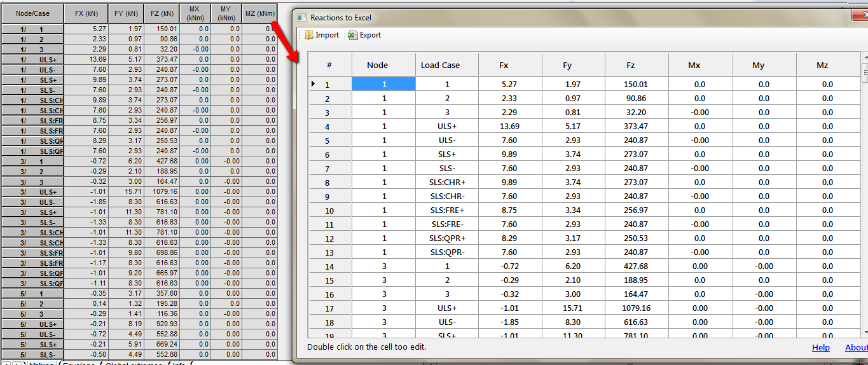Select the 'ULS-' load case in dialog row 5
868x365 pixels.
447,140
